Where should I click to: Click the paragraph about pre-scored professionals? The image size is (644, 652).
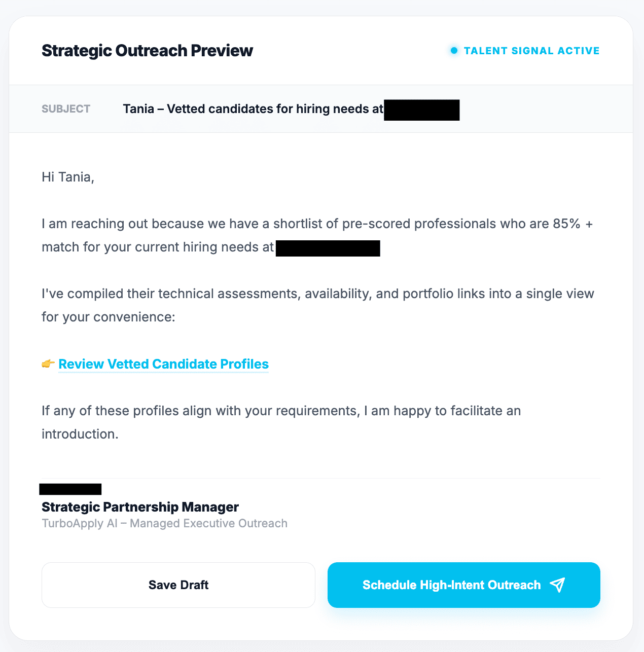point(317,224)
